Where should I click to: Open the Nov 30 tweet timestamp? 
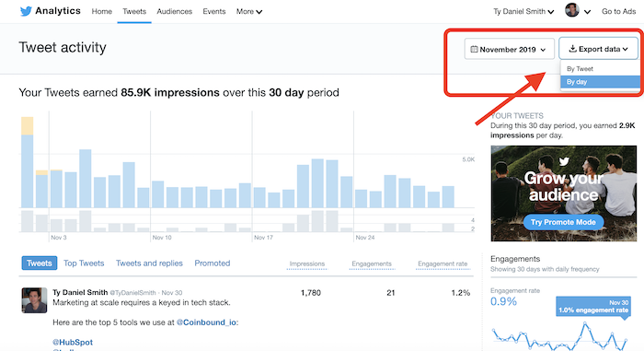172,293
